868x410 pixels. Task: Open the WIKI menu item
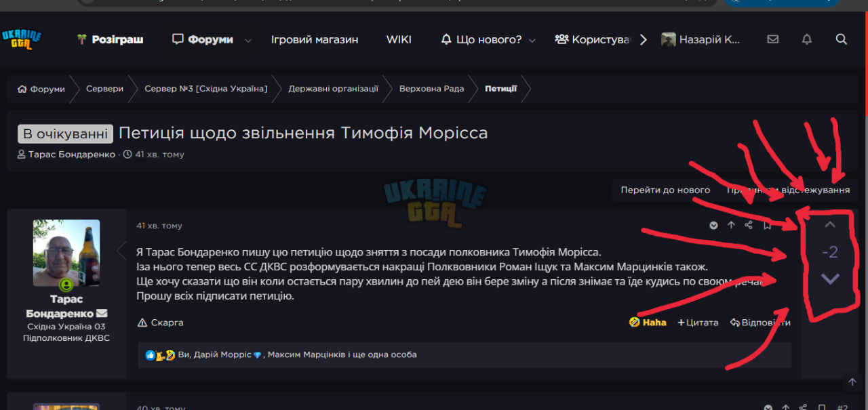coord(399,39)
